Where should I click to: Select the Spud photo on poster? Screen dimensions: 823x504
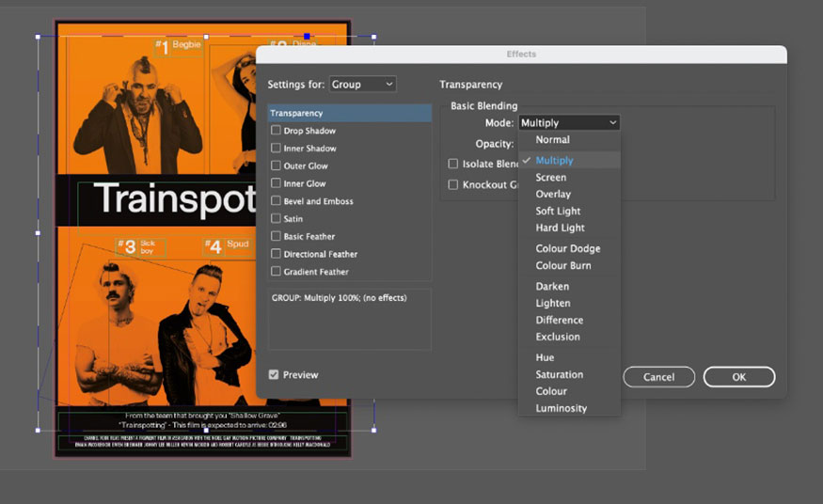206,336
